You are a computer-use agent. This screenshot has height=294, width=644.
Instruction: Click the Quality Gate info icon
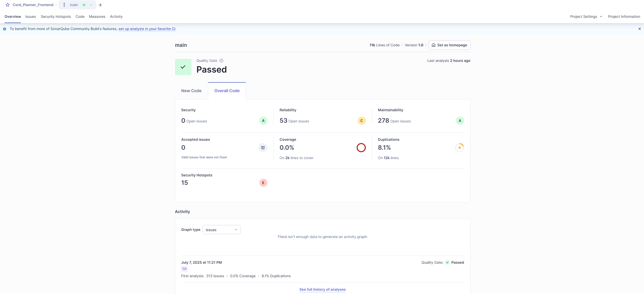(x=221, y=61)
